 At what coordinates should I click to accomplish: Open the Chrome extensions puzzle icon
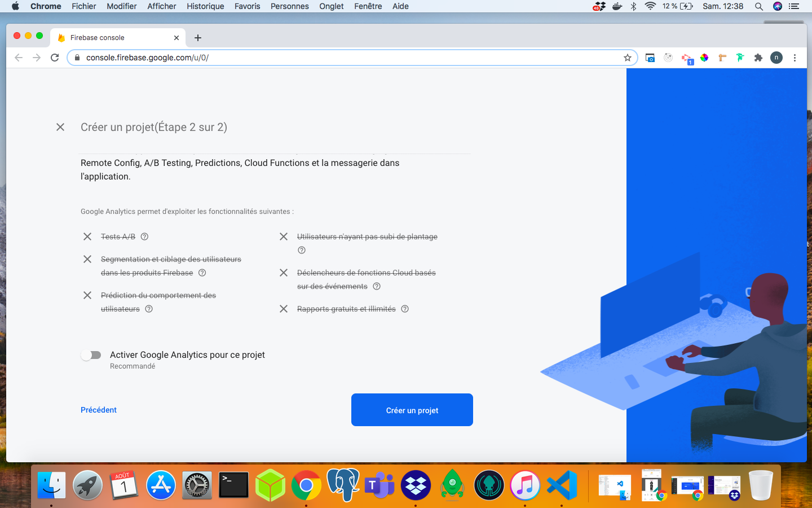[758, 58]
